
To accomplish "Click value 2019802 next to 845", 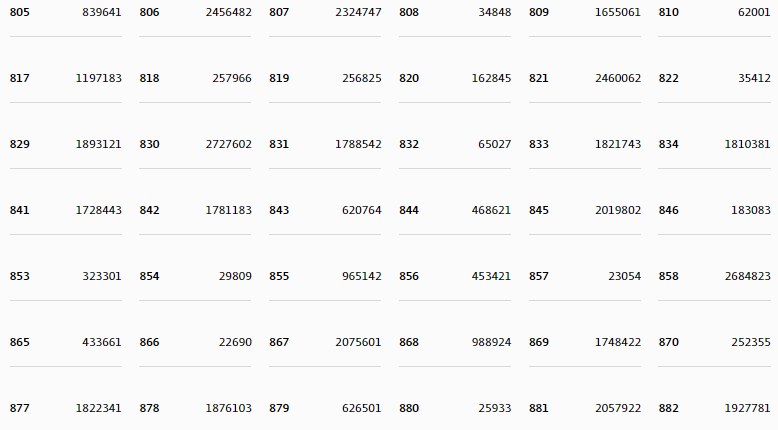I will click(x=618, y=210).
